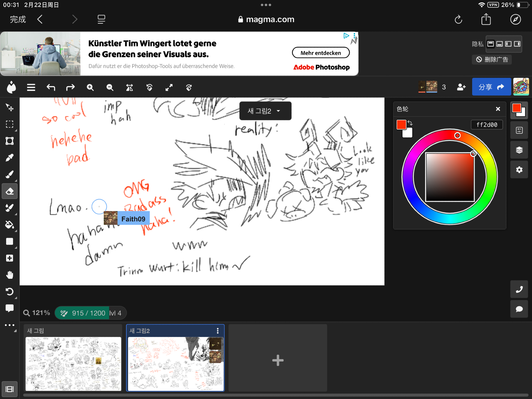Open the voice call phone button
532x399 pixels.
519,289
